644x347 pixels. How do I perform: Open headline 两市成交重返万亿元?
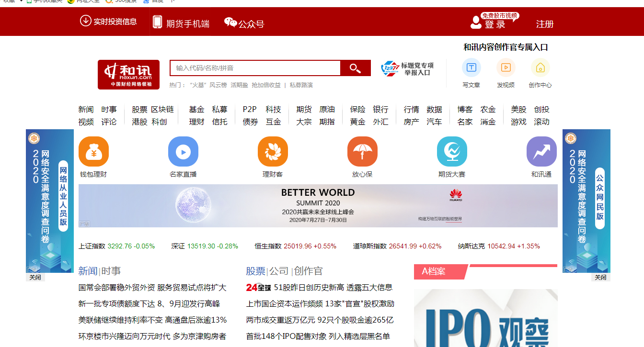coord(320,320)
